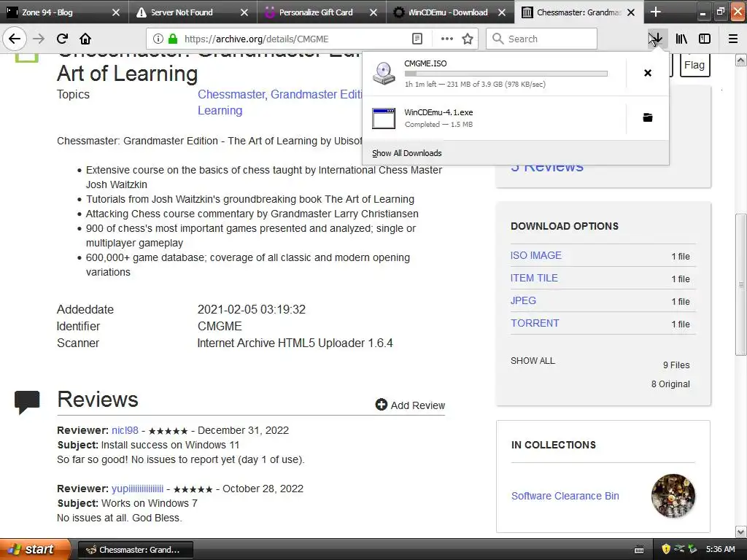Viewport: 747px width, 560px height.
Task: Show sidebars toolbar button
Action: point(705,39)
